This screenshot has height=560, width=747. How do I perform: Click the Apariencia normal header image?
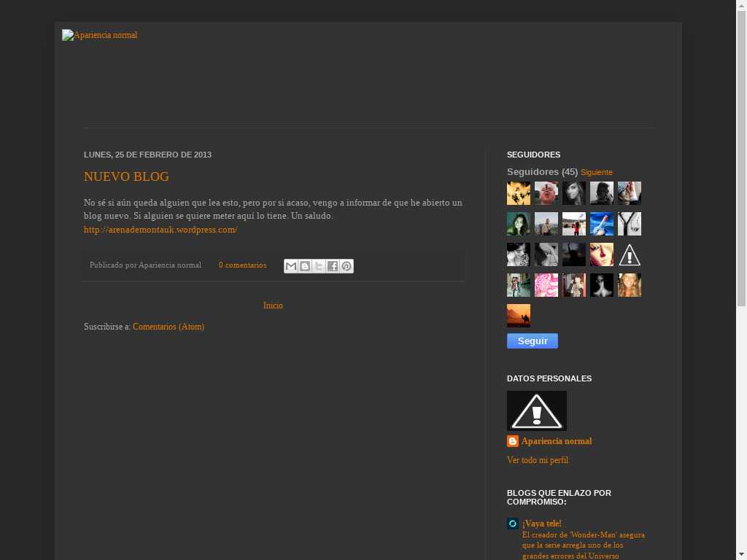click(x=100, y=35)
